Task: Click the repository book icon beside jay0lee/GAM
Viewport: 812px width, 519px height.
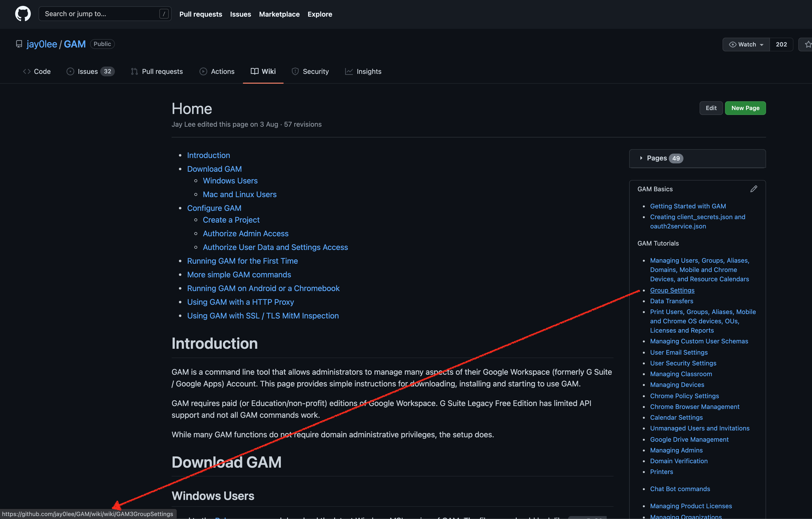Action: pos(19,44)
